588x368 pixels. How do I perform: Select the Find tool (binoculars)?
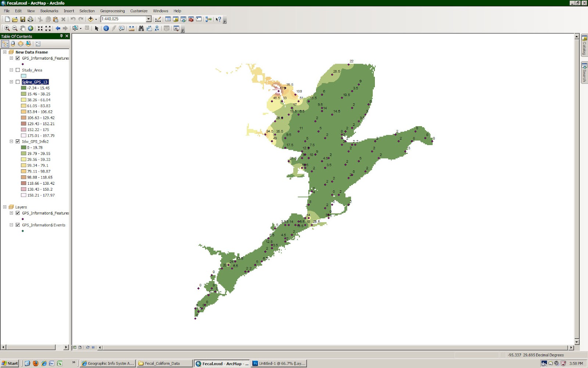(x=141, y=28)
